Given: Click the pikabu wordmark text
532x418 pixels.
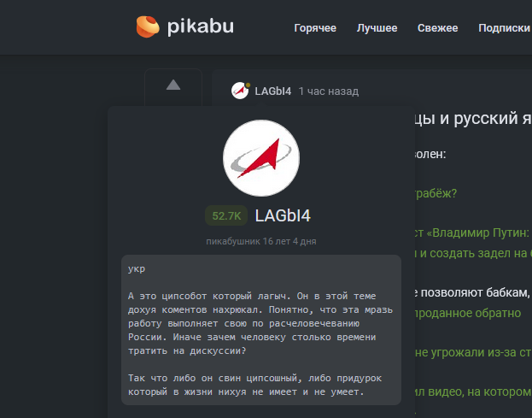Looking at the screenshot, I should pyautogui.click(x=200, y=26).
